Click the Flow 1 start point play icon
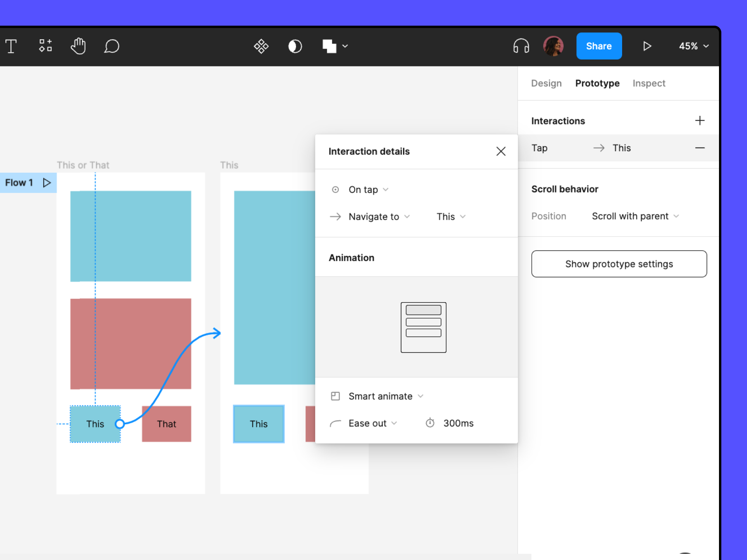This screenshot has width=747, height=560. point(46,182)
